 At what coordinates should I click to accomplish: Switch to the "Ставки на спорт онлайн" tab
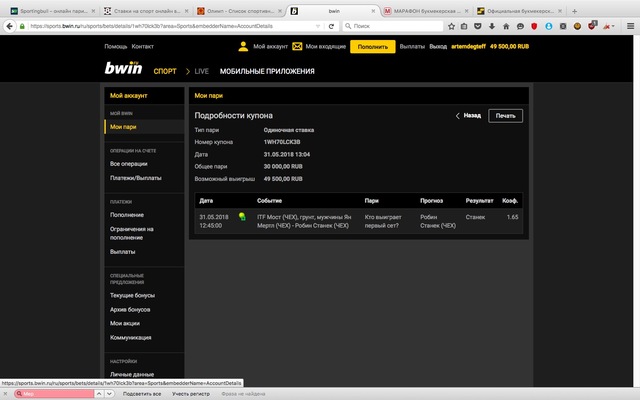click(146, 11)
